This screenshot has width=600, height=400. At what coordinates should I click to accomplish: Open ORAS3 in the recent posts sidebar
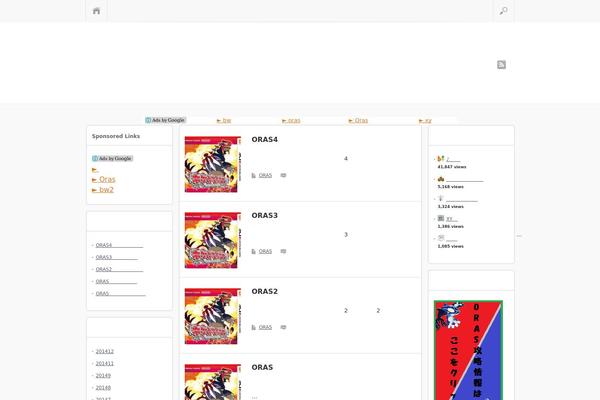coord(117,257)
